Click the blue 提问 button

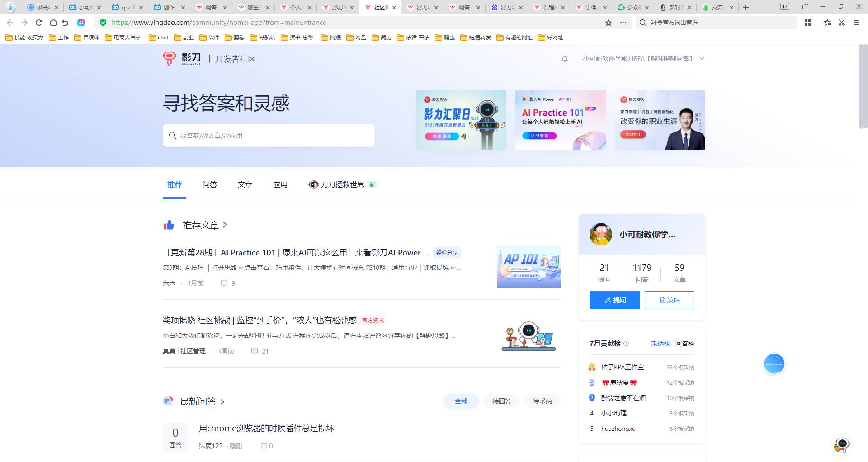tap(615, 300)
